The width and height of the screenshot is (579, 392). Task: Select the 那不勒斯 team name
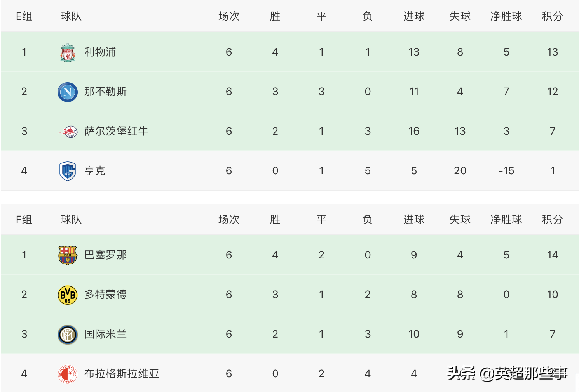click(x=105, y=92)
